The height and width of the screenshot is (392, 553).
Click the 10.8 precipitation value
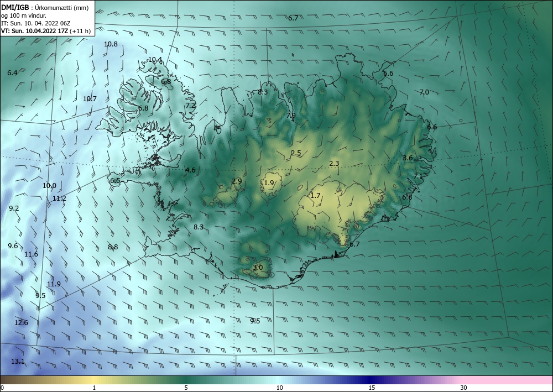(x=111, y=44)
